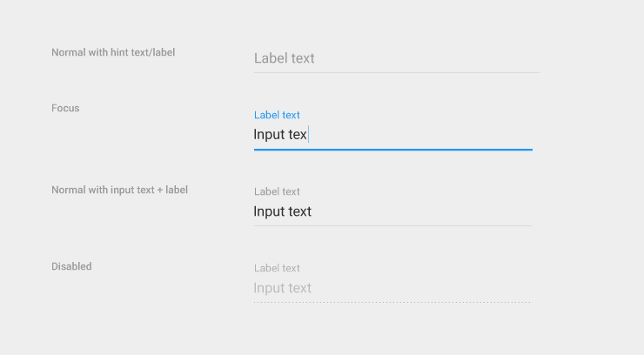Click the disabled greyed-out Input text field
This screenshot has width=644, height=355.
tap(392, 288)
